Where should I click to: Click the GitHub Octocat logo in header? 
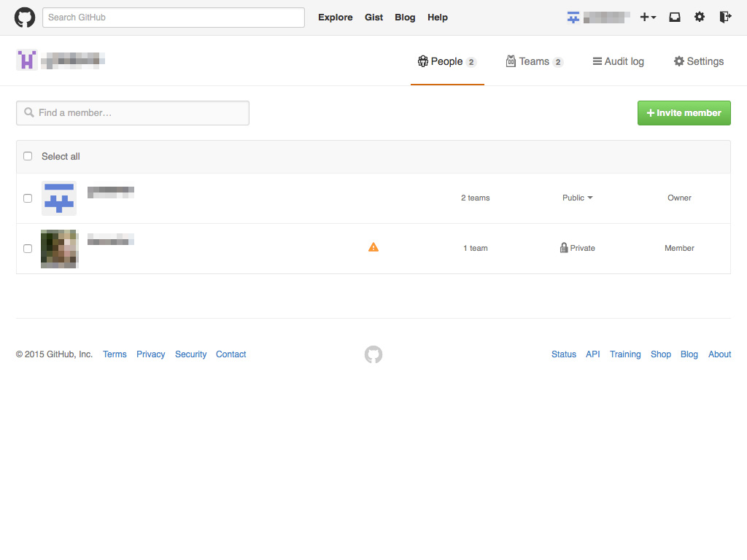pyautogui.click(x=25, y=17)
